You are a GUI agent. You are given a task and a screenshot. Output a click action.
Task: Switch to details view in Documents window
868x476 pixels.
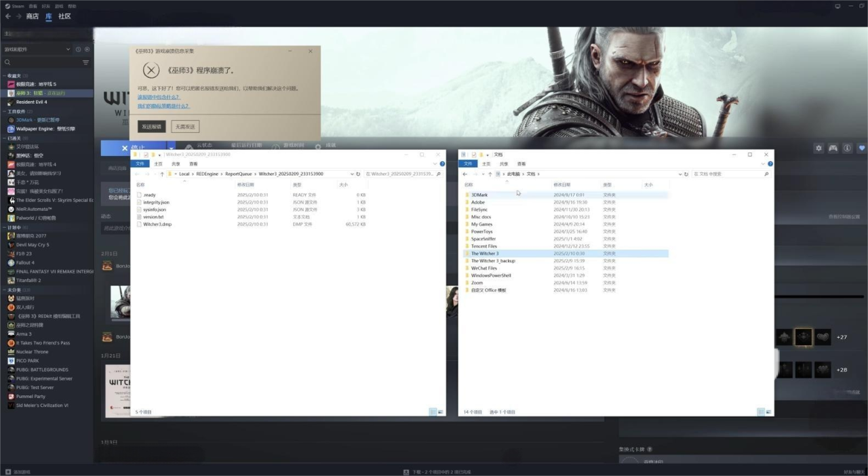(761, 412)
